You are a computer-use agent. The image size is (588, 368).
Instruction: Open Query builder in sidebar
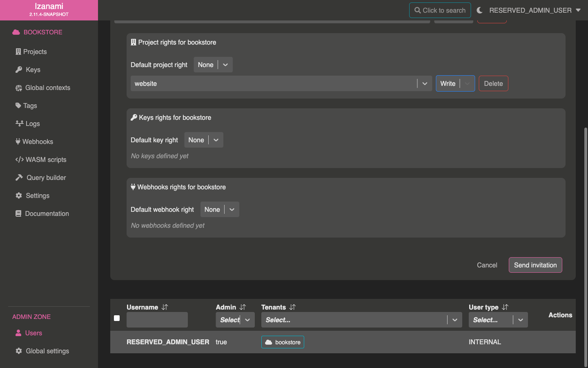[46, 178]
